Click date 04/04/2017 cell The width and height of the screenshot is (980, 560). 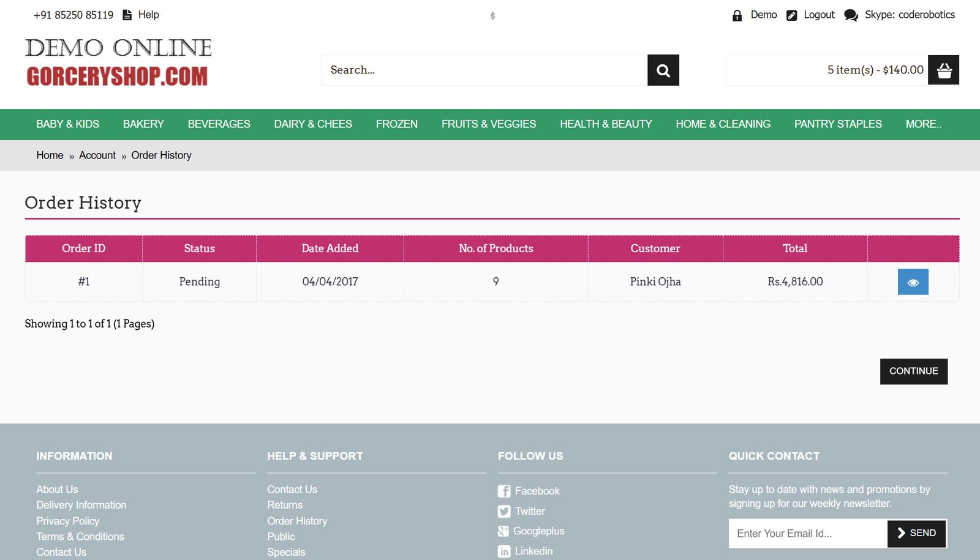(330, 282)
